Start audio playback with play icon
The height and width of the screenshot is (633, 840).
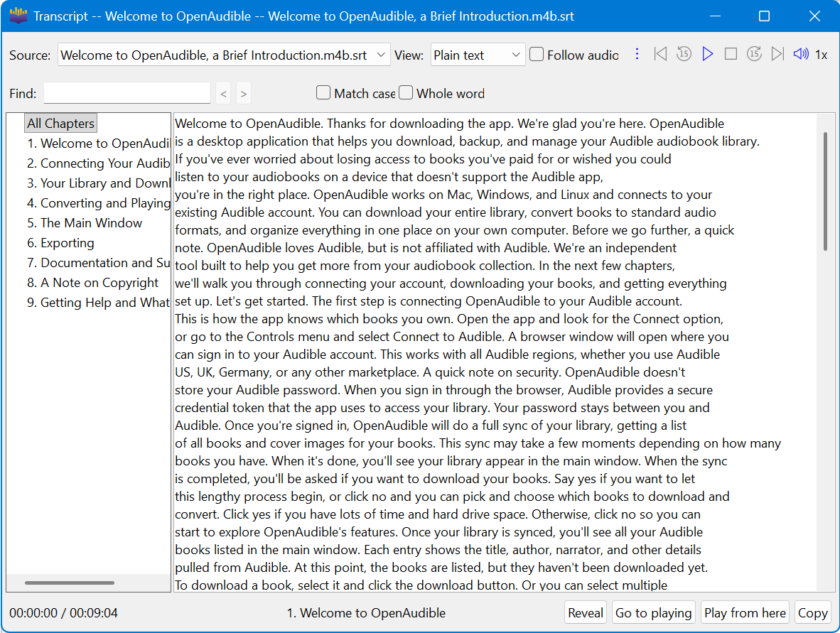pyautogui.click(x=708, y=54)
